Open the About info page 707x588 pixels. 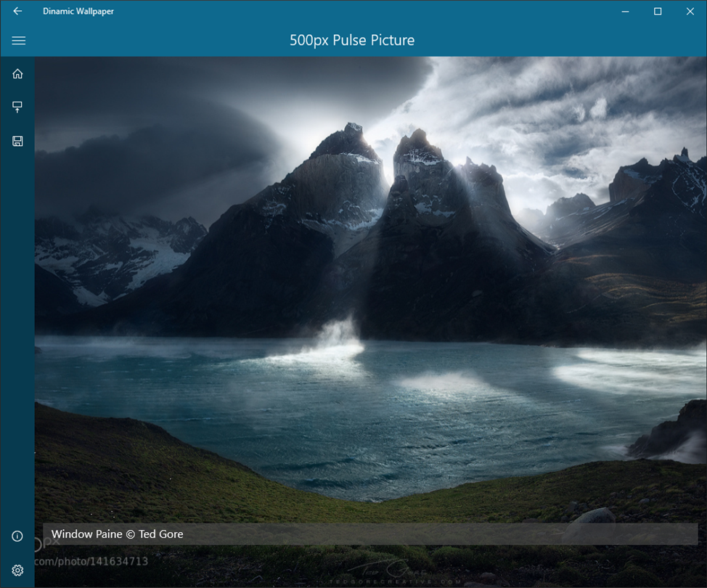[x=17, y=536]
